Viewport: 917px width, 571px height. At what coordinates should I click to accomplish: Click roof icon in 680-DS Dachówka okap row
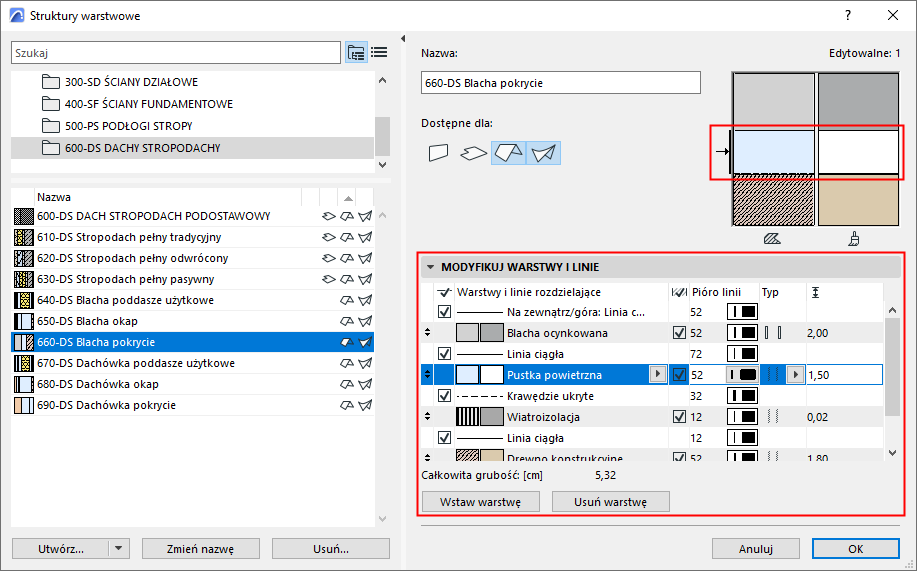click(x=347, y=384)
